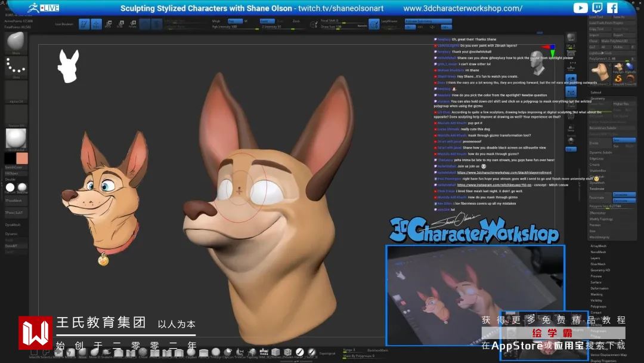644x363 pixels.
Task: Select the flat white sphere material icon
Action: [10, 187]
